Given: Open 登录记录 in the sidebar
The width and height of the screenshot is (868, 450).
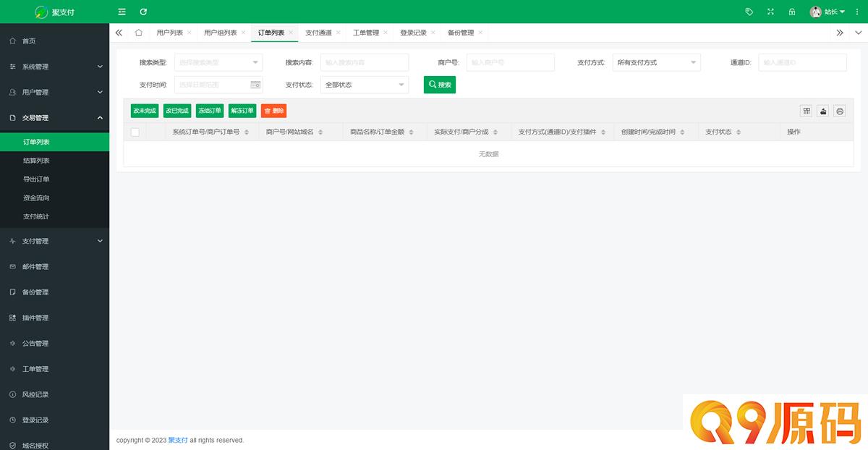Looking at the screenshot, I should [54, 420].
